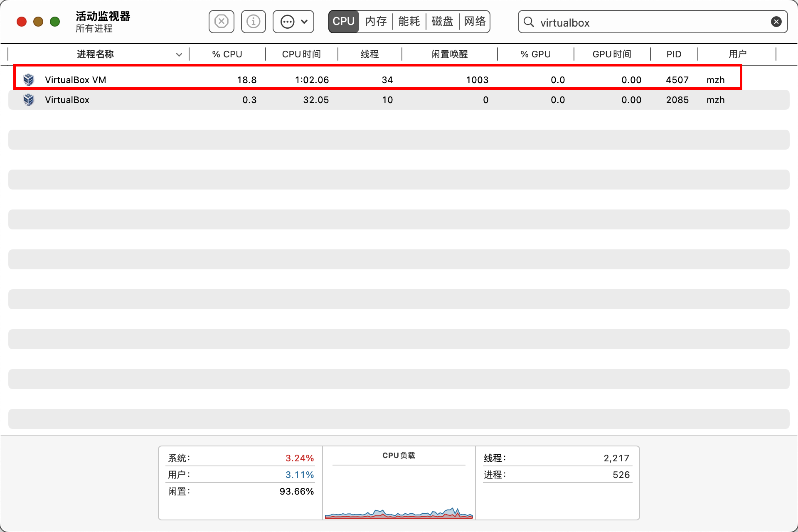Click idle wake-ups value 1003
The height and width of the screenshot is (532, 798).
point(477,80)
